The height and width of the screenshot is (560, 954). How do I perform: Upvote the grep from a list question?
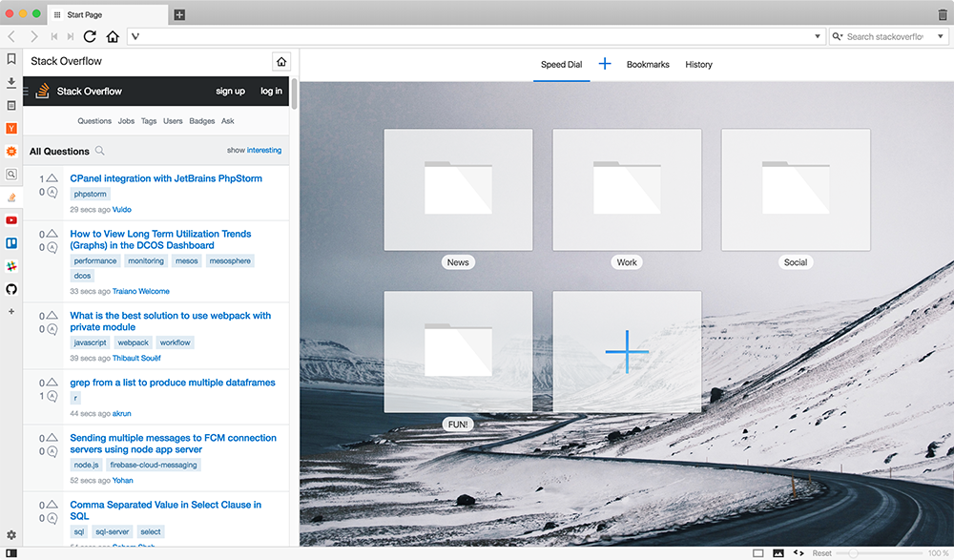tap(52, 383)
